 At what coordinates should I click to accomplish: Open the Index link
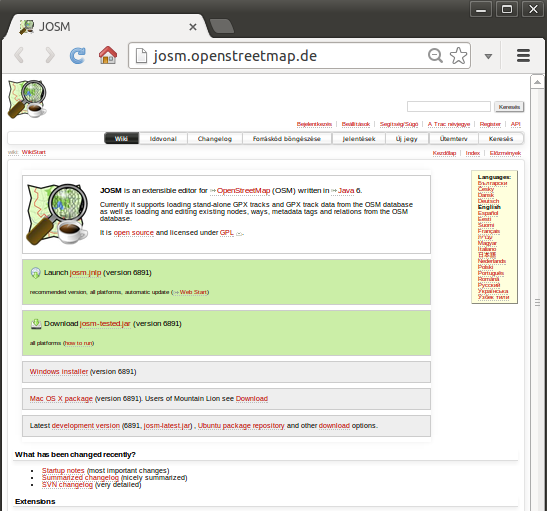[x=472, y=153]
